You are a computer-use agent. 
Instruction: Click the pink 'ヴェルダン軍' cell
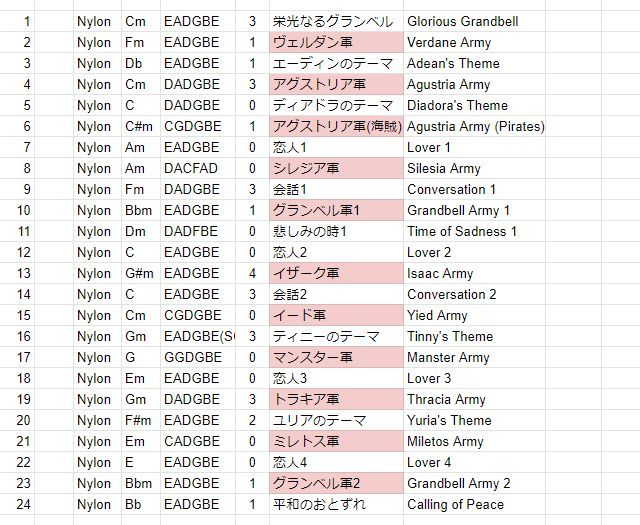pos(336,42)
